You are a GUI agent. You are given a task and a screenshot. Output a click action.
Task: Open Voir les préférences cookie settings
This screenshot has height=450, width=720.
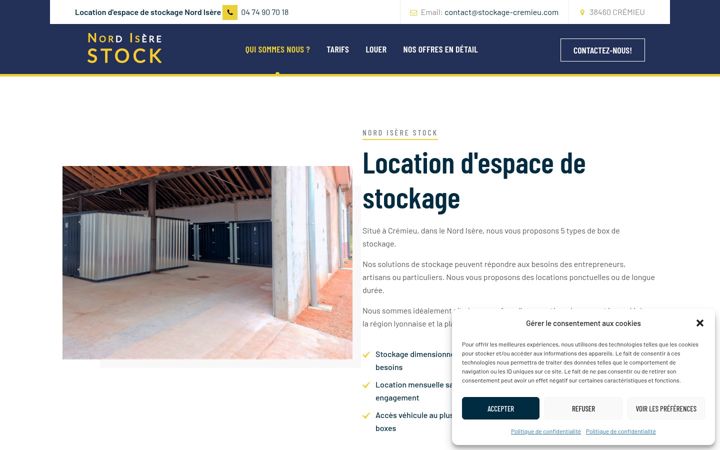[x=666, y=408]
